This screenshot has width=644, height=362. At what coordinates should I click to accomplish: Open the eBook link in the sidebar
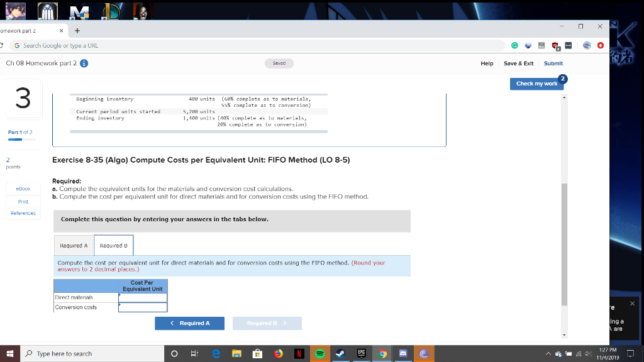(x=23, y=187)
